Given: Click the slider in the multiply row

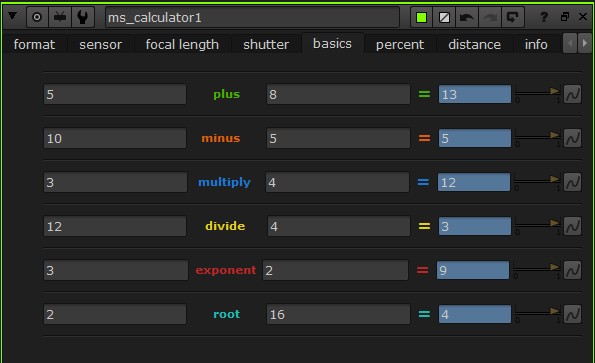Looking at the screenshot, I should pyautogui.click(x=537, y=181).
